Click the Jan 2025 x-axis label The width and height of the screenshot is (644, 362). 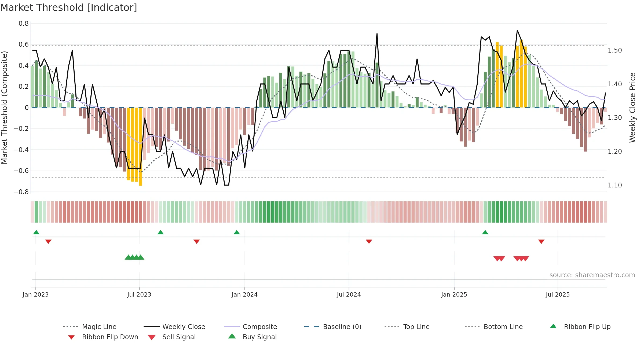tap(454, 295)
